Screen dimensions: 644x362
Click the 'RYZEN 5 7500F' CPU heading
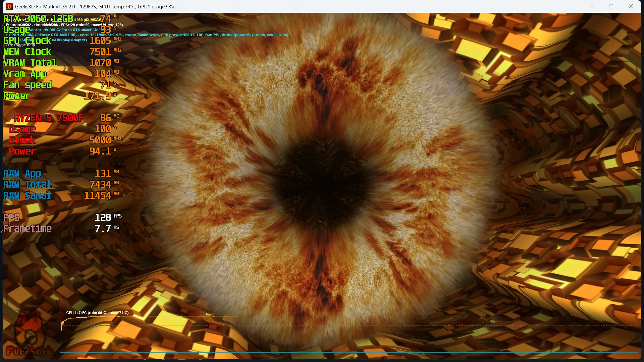[x=49, y=118]
